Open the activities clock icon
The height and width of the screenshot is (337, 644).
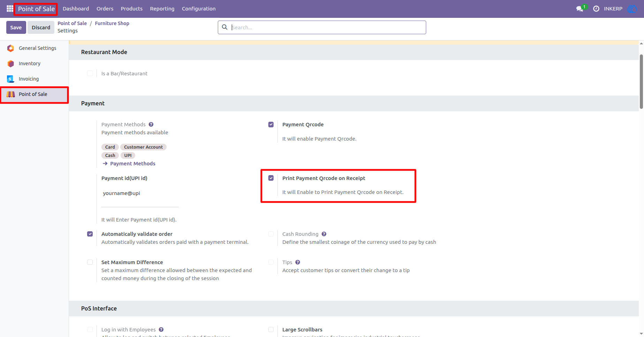point(596,9)
